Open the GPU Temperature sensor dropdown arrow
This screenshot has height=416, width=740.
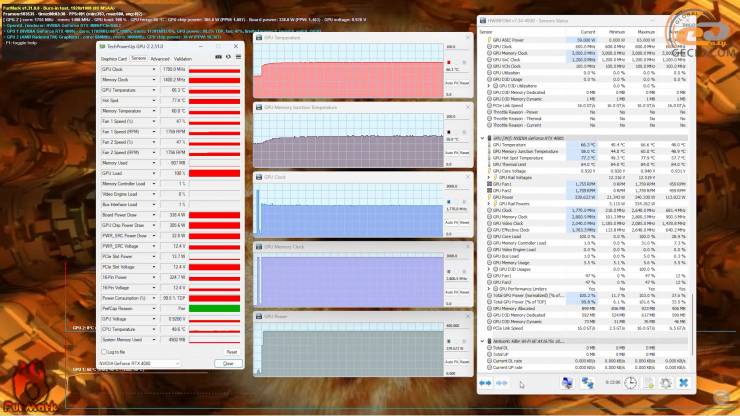153,90
